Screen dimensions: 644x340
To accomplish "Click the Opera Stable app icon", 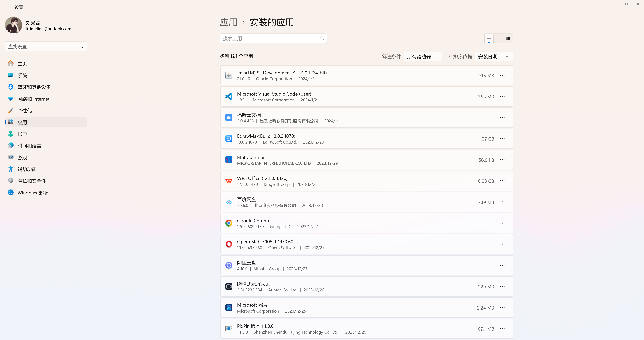I will coord(229,244).
